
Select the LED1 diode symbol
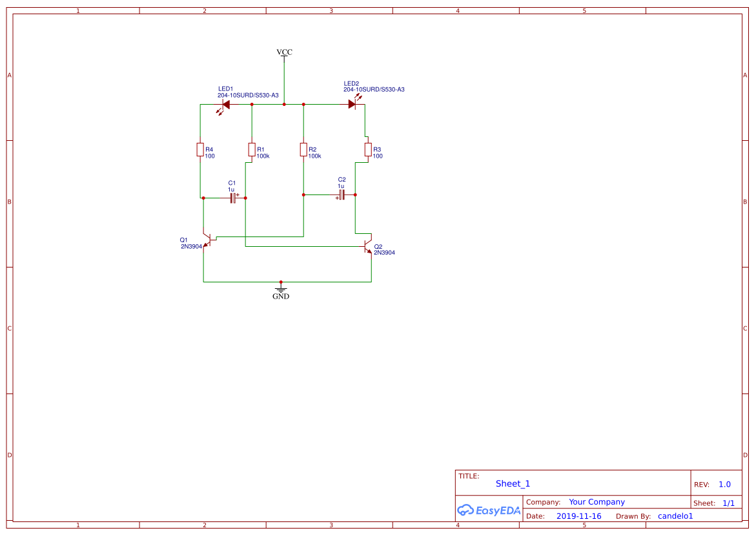[225, 104]
